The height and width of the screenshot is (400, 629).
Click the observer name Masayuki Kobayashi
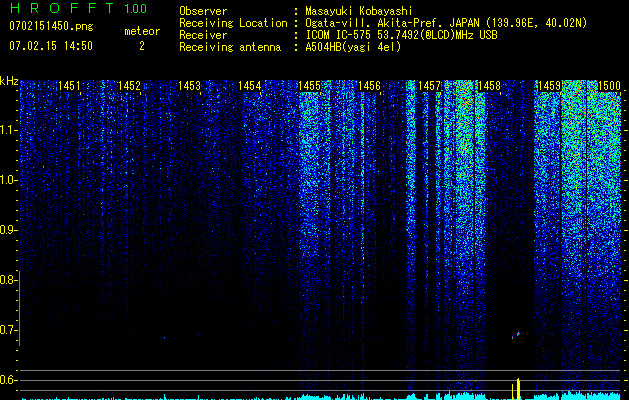359,11
